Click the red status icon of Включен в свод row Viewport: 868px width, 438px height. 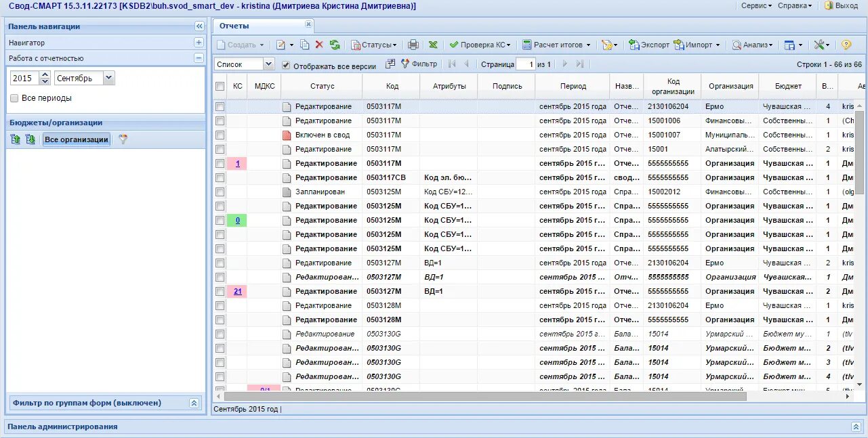(x=287, y=135)
